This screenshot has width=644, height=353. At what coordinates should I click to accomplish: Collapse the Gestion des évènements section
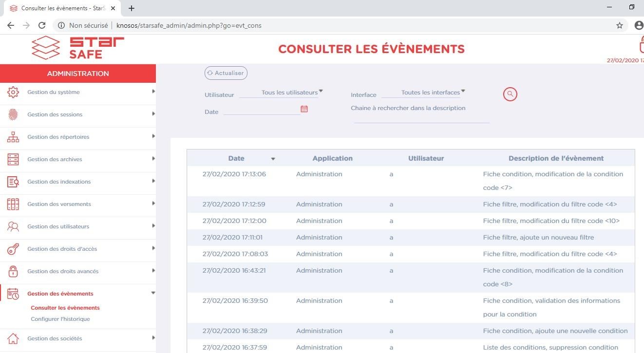pos(153,293)
